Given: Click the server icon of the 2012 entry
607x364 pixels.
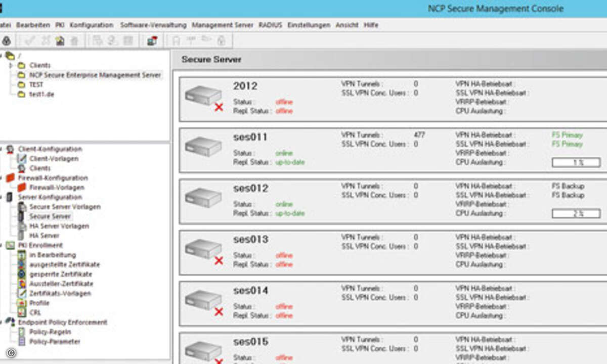Looking at the screenshot, I should pyautogui.click(x=203, y=96).
